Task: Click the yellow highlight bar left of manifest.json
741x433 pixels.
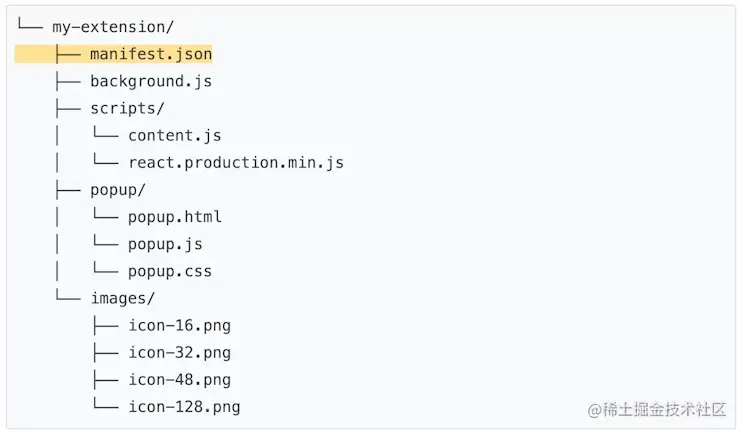Action: coord(33,54)
